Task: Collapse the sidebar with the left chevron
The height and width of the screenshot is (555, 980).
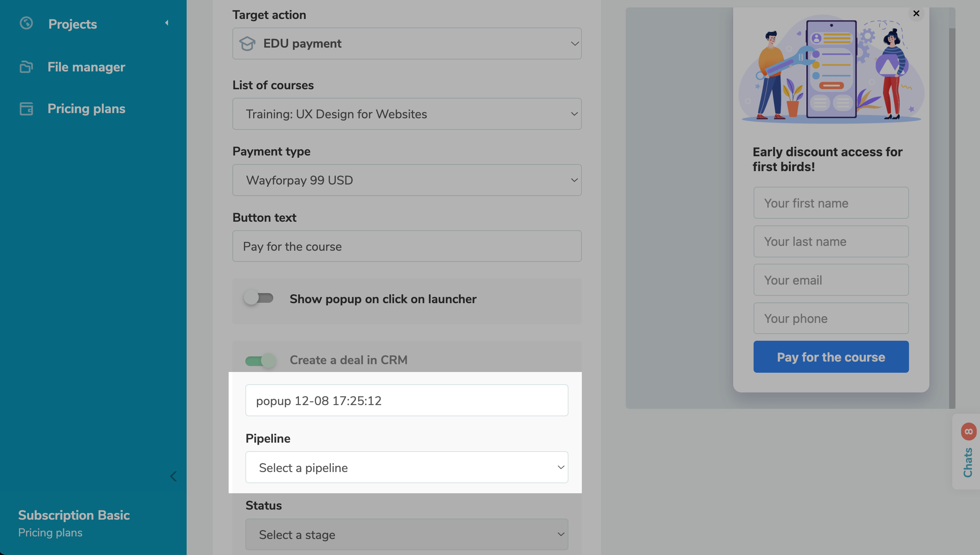Action: [x=174, y=476]
